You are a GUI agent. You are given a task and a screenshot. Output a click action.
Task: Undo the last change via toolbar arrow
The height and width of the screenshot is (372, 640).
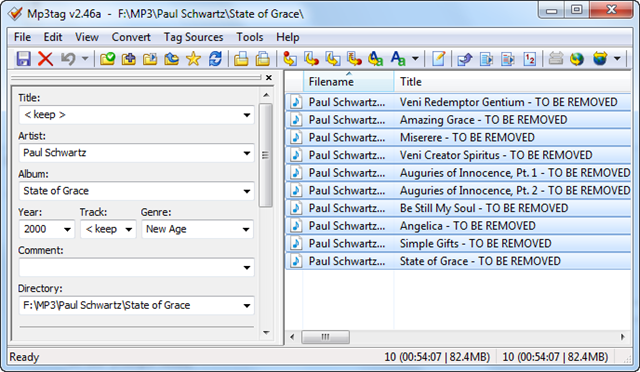click(x=68, y=59)
